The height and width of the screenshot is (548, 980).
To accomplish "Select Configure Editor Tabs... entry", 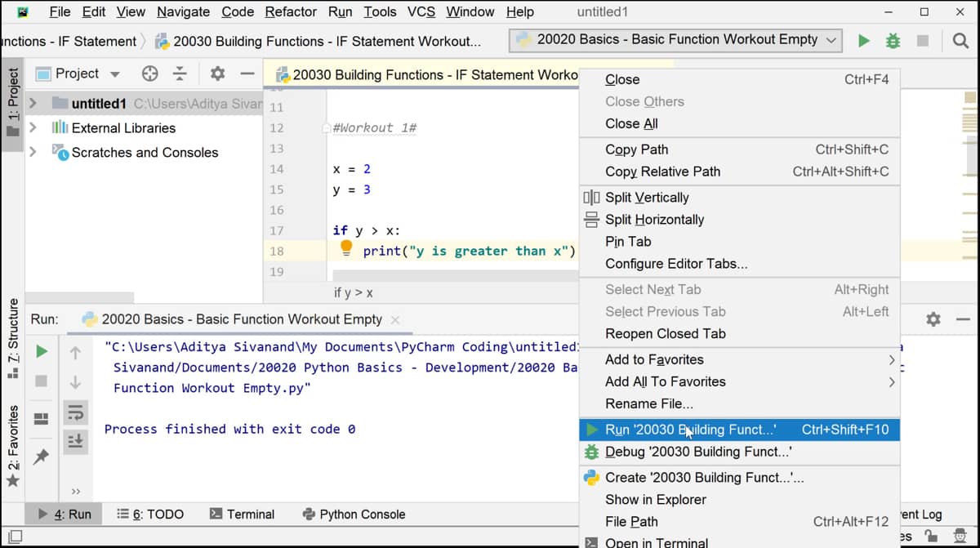I will pyautogui.click(x=740, y=264).
